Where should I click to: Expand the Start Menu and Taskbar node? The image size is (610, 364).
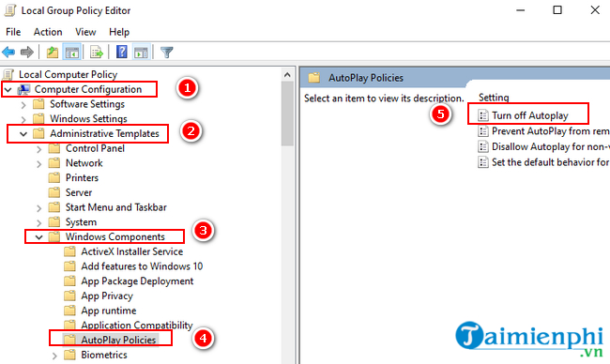38,208
